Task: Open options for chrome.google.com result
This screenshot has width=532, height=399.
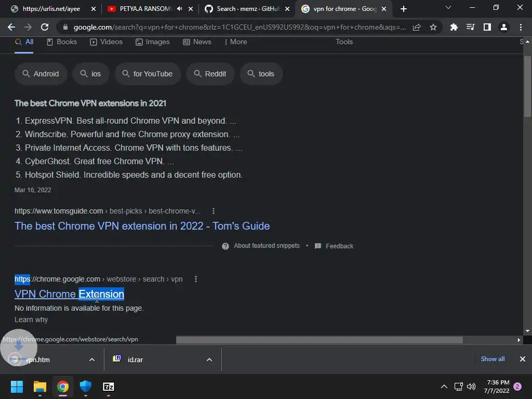Action: [x=196, y=279]
